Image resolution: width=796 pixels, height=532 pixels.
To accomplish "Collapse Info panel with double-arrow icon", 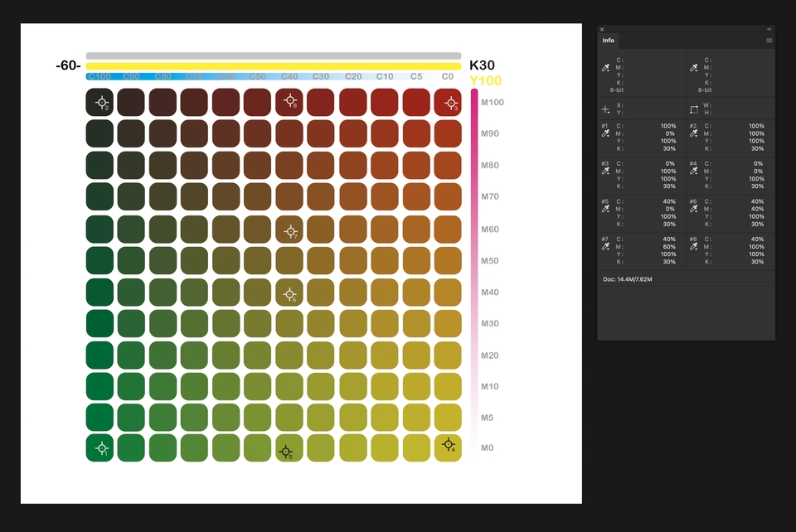I will [x=769, y=29].
